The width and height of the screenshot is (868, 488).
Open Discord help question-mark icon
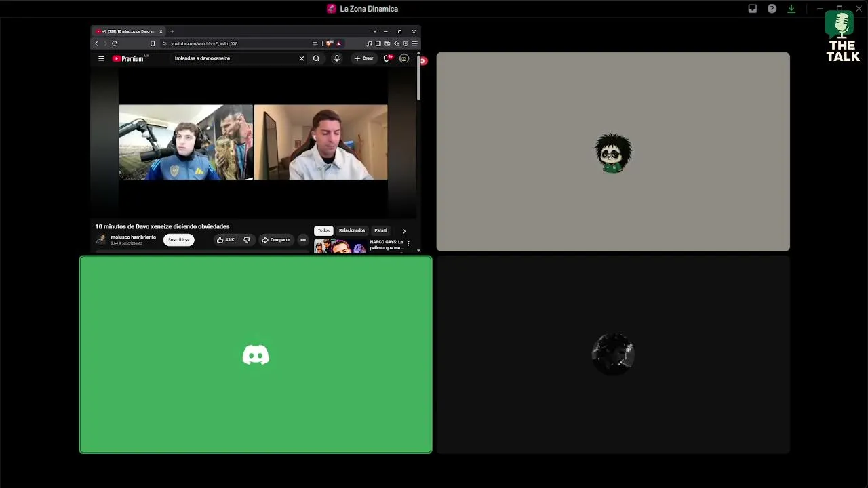772,9
